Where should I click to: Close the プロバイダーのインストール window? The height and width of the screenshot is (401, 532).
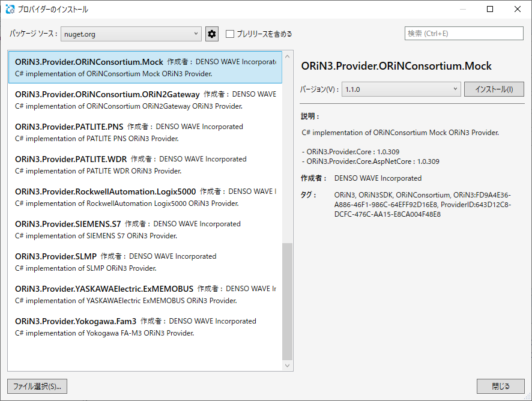pyautogui.click(x=518, y=9)
